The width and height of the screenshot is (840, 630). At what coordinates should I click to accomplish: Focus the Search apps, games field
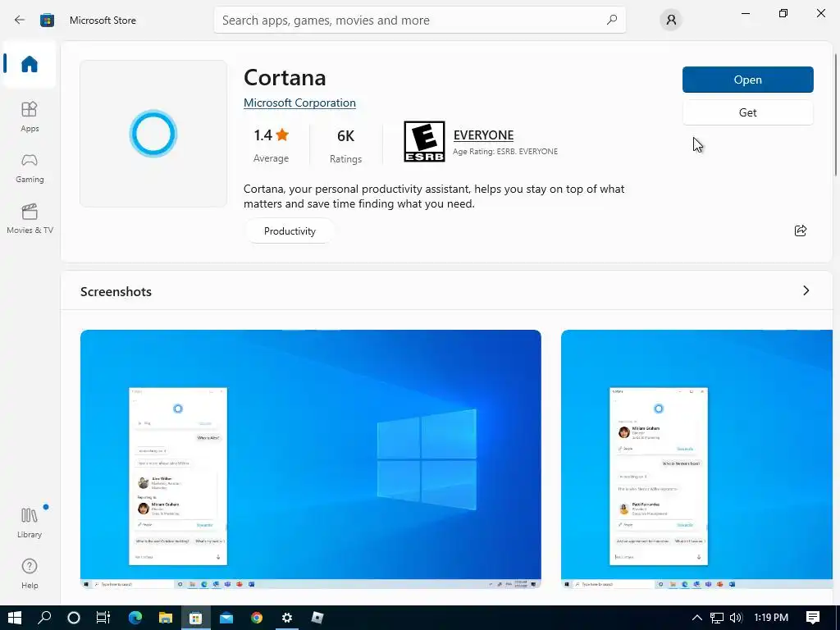pos(419,20)
